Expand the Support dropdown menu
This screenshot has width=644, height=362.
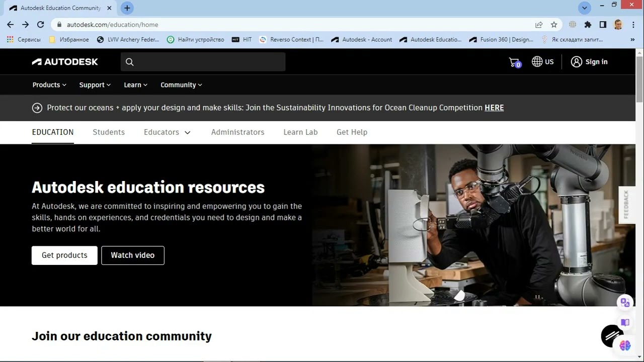click(95, 85)
